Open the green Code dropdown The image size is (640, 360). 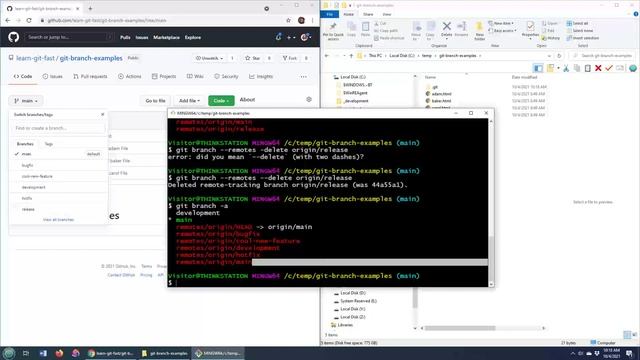tap(221, 100)
